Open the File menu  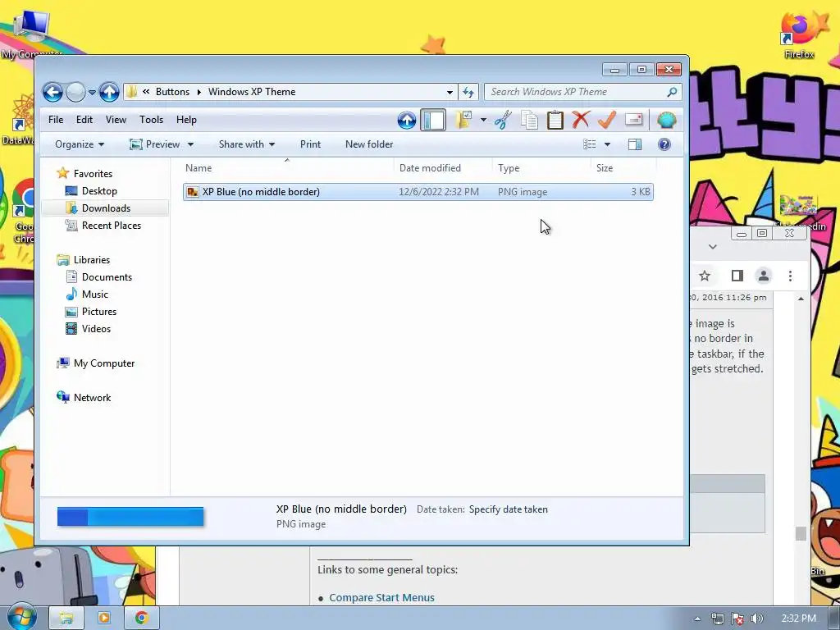(x=56, y=120)
